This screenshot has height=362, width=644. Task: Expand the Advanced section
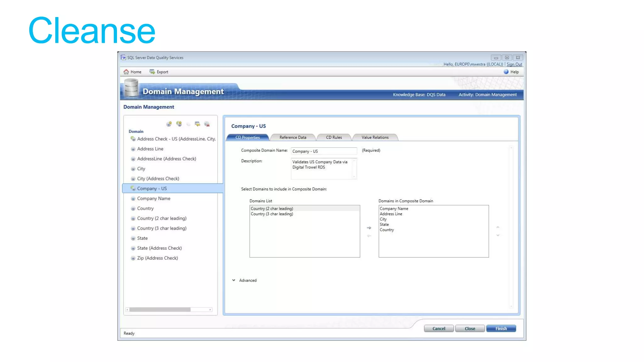tap(234, 280)
